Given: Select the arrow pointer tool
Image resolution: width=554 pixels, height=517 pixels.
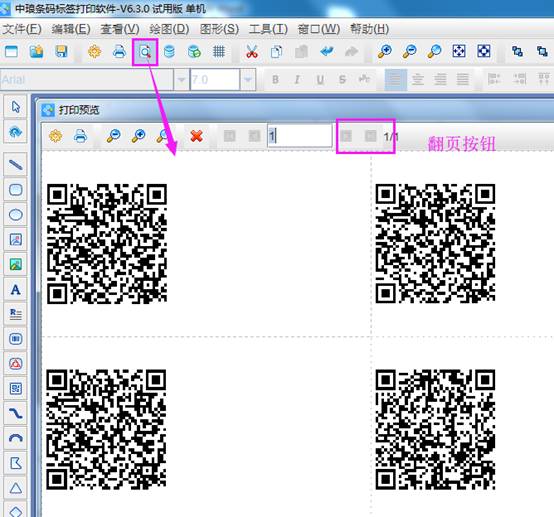Looking at the screenshot, I should coord(16,107).
